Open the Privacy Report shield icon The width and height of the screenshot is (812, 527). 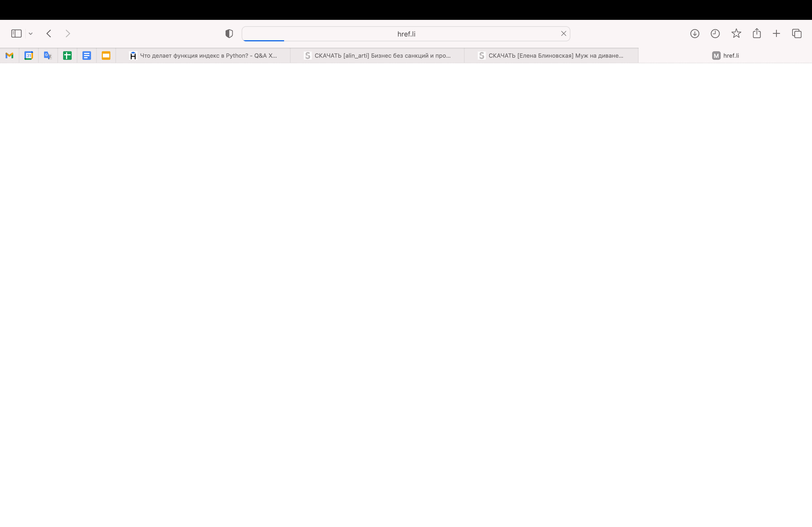tap(229, 33)
